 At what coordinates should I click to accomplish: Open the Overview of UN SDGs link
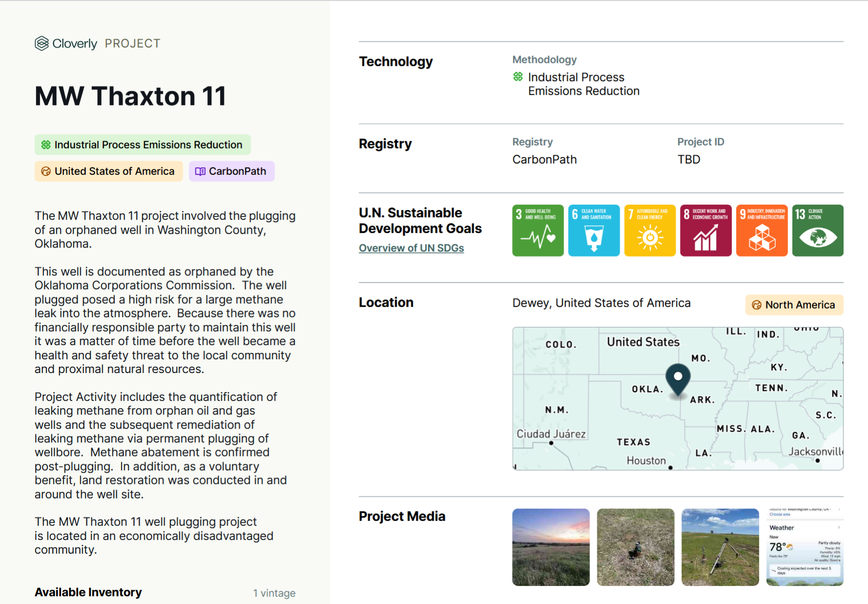click(411, 248)
